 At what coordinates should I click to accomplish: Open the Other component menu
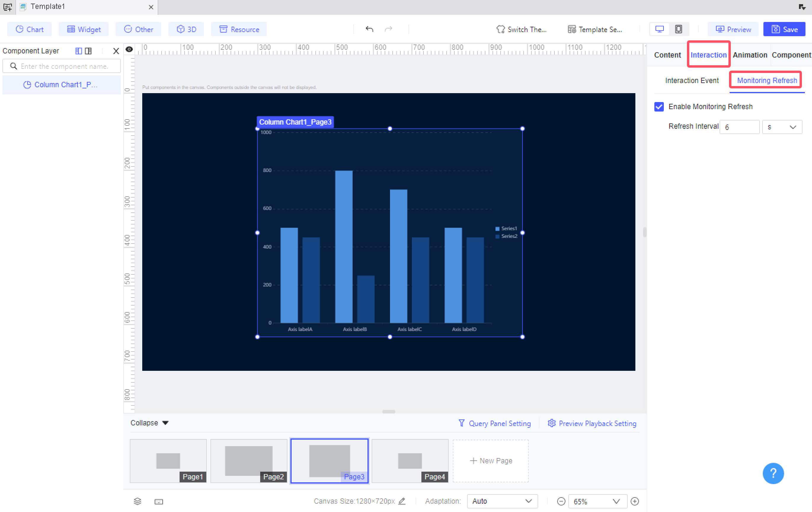point(138,29)
